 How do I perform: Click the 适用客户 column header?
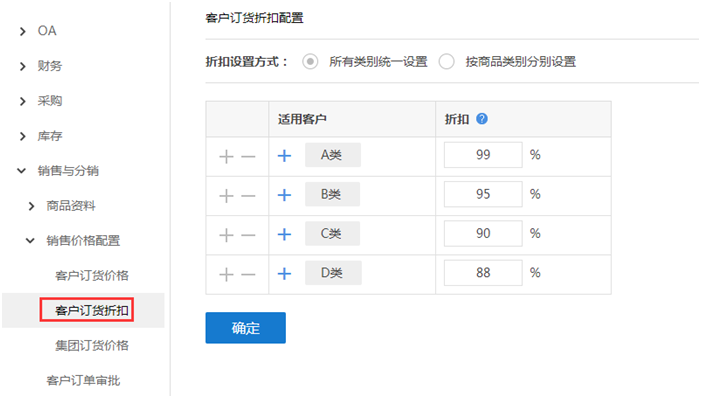[302, 119]
